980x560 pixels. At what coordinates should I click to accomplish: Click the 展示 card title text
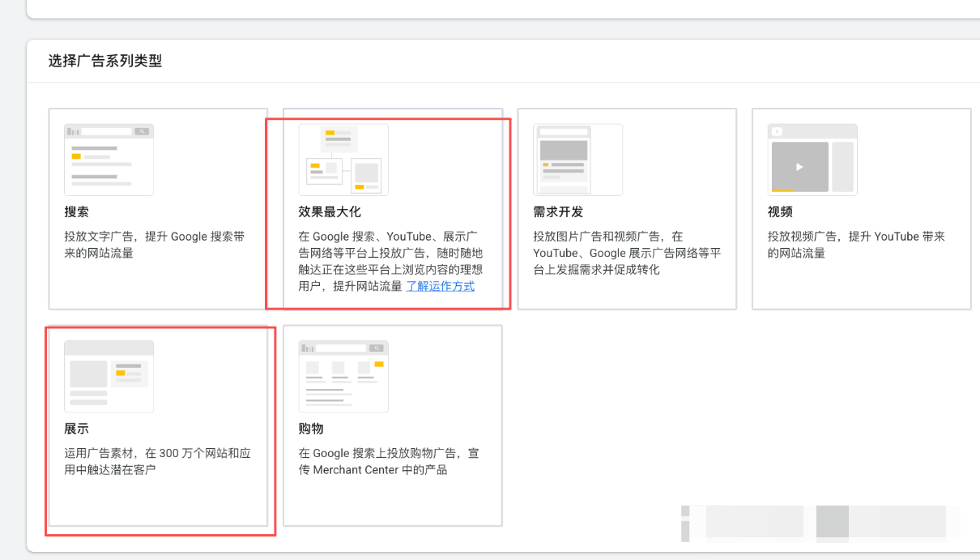pyautogui.click(x=76, y=429)
